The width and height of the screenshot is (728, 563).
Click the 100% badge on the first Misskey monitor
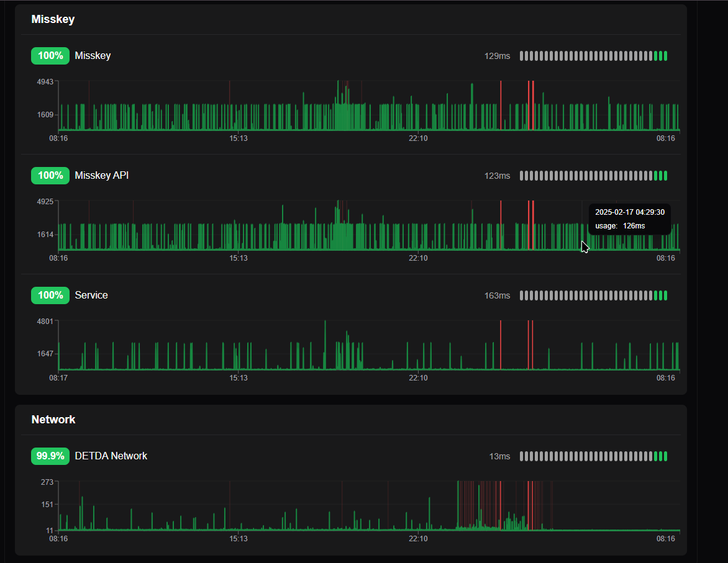50,56
